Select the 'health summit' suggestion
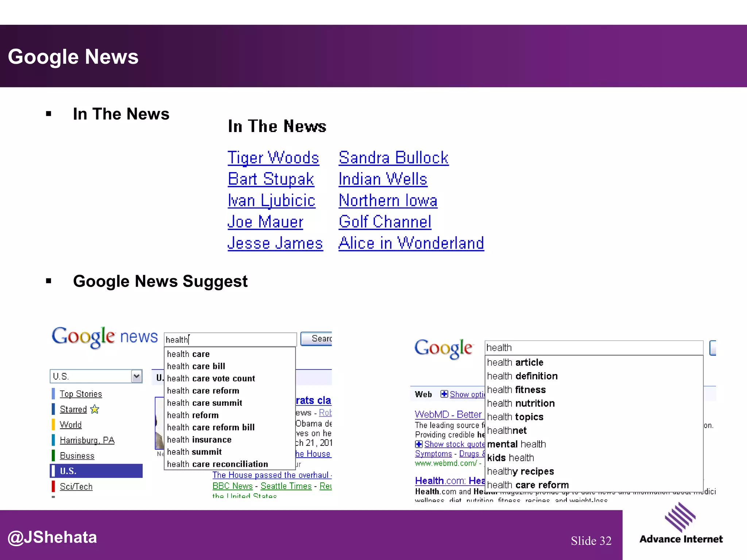The image size is (747, 560). (x=230, y=452)
